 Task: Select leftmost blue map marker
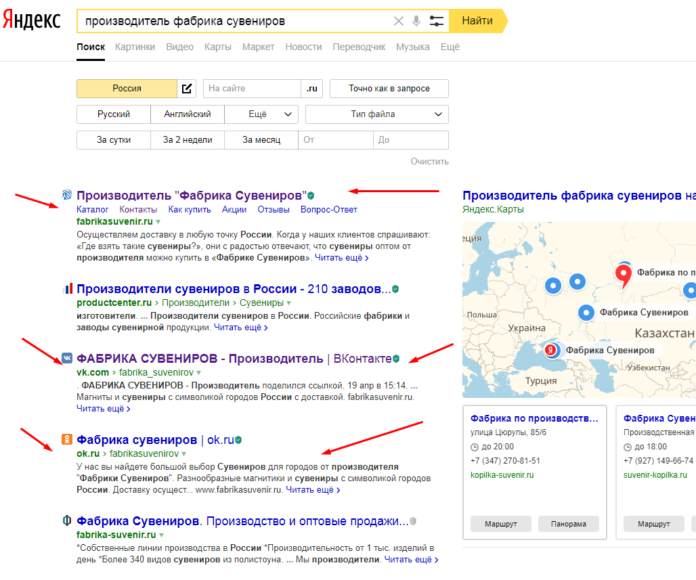(553, 285)
